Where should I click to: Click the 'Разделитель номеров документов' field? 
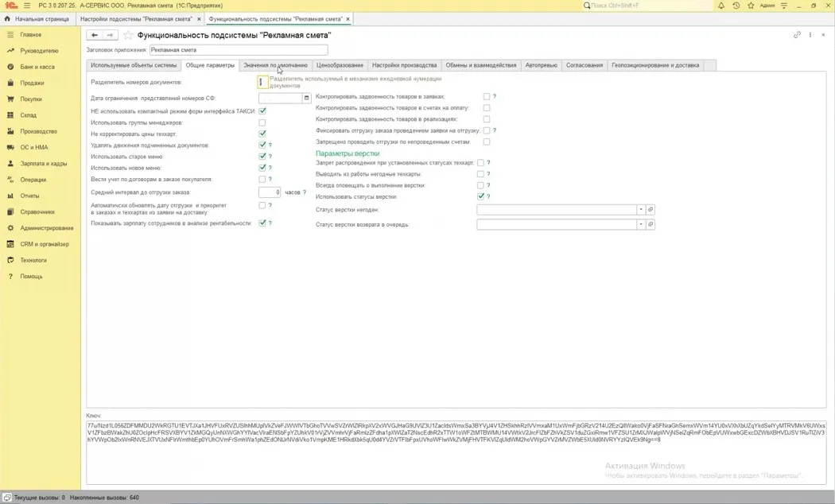coord(262,83)
